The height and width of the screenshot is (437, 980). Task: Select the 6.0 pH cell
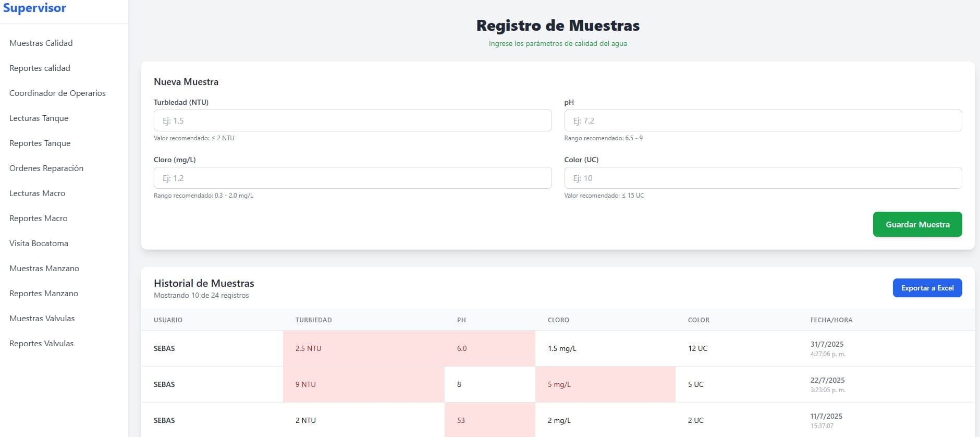coord(490,348)
